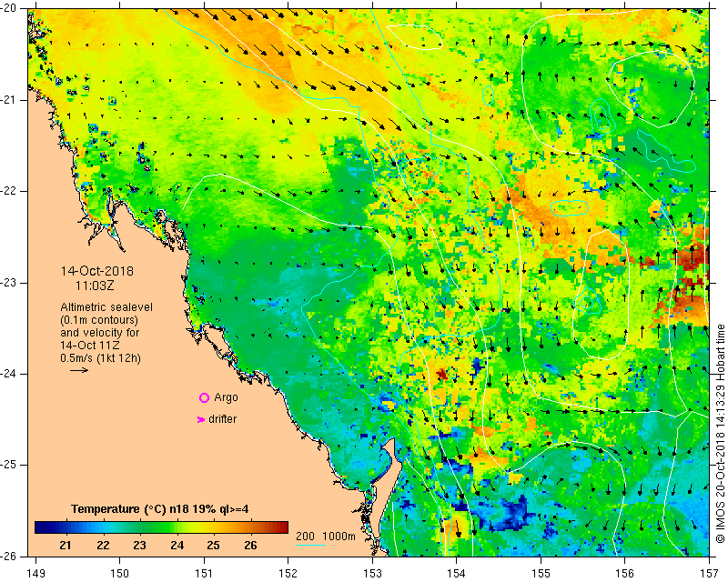Click the magenta drifter legend marker
Viewport: 728px width, 582px height.
[201, 419]
